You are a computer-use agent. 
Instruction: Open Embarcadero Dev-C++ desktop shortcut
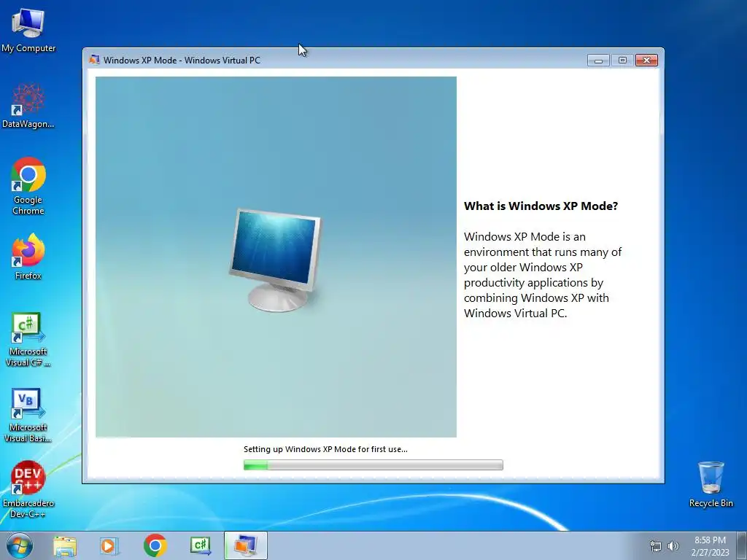coord(28,489)
